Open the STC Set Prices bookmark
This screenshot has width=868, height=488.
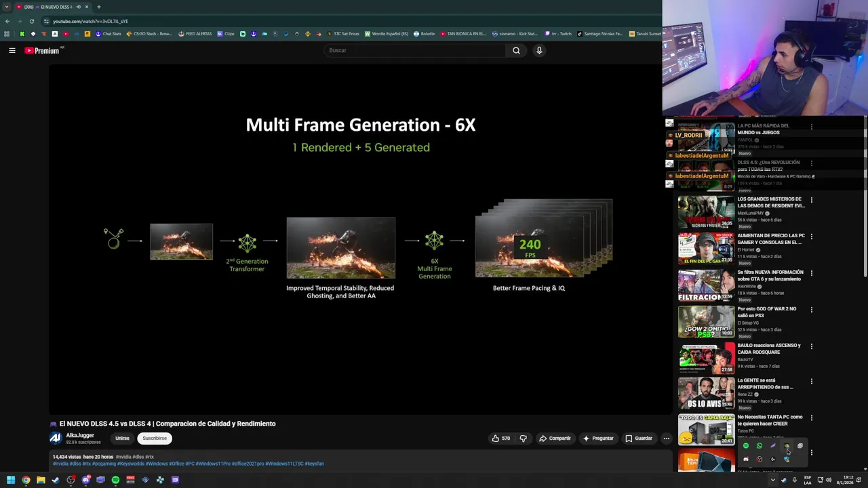tap(343, 34)
